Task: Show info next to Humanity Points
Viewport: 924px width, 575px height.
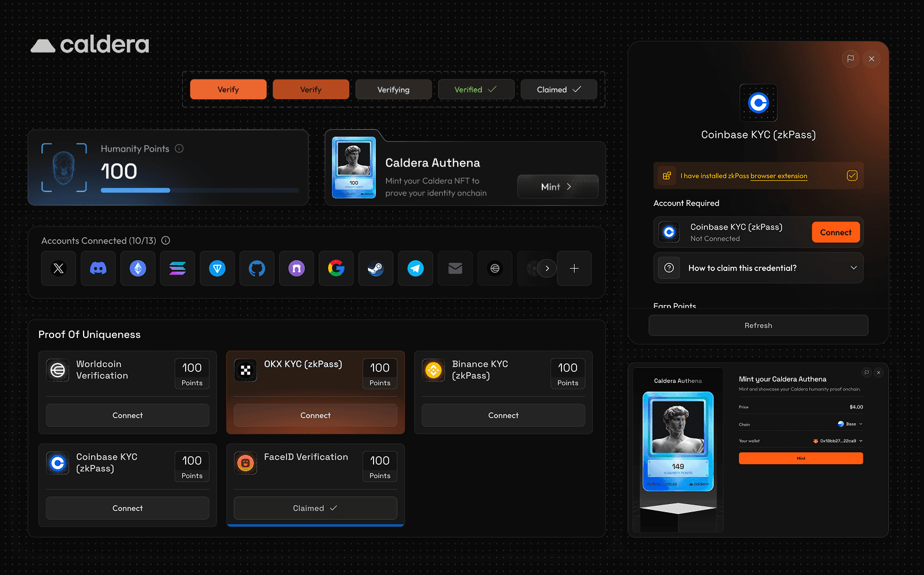Action: (179, 149)
